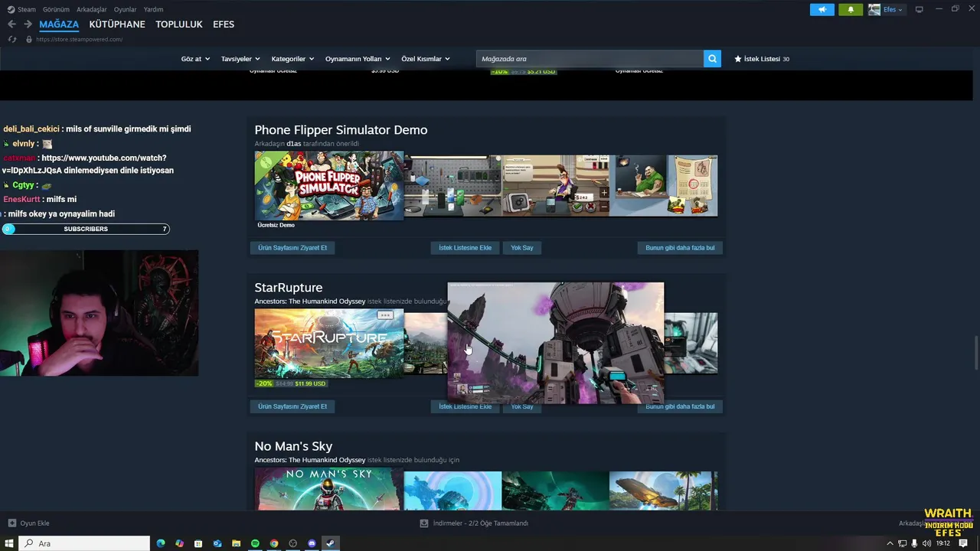The width and height of the screenshot is (980, 551).
Task: Click Ürün Sayfasını Ziyaret Et for Phone Flipper
Action: 292,248
